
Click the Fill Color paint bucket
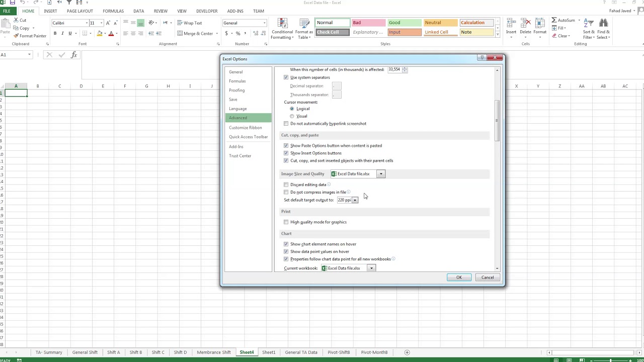pyautogui.click(x=100, y=34)
